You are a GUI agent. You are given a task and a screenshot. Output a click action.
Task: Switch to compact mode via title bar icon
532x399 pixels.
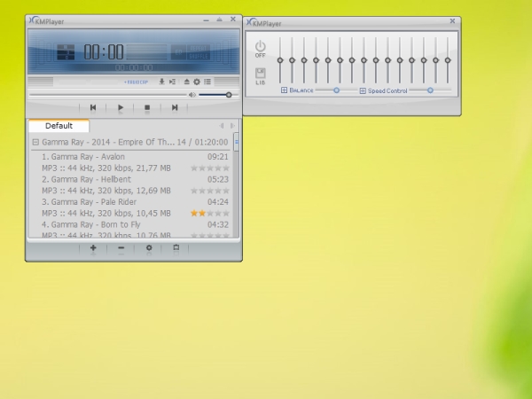(x=220, y=20)
